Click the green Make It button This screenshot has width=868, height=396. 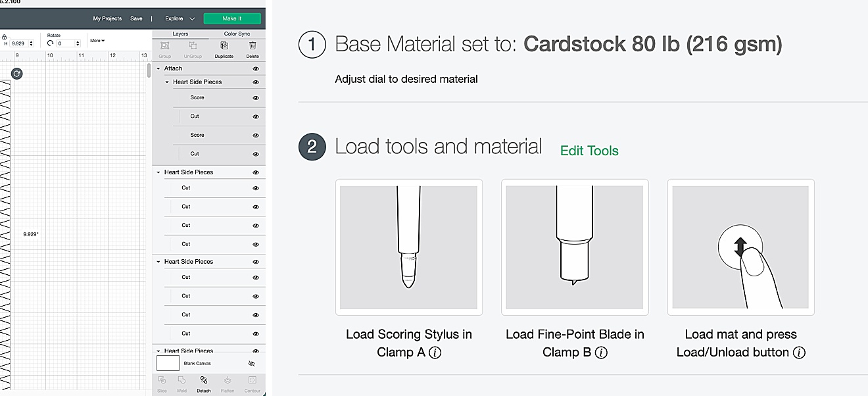coord(232,18)
